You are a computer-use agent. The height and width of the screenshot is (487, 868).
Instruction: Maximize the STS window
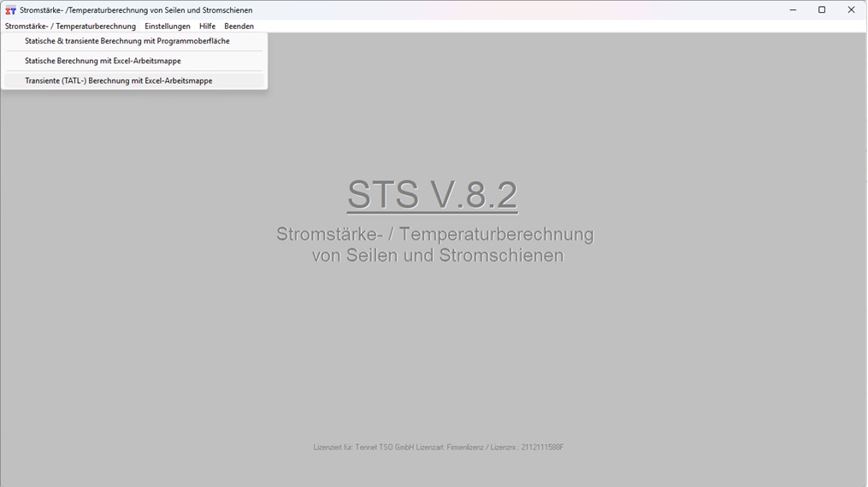[822, 10]
